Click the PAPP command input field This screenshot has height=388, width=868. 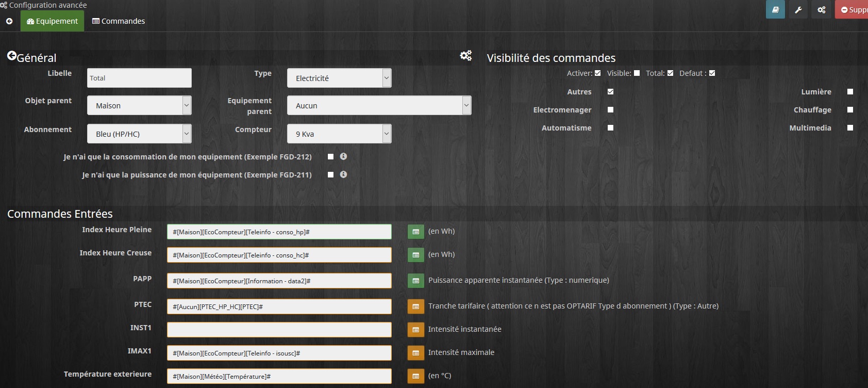pos(279,281)
